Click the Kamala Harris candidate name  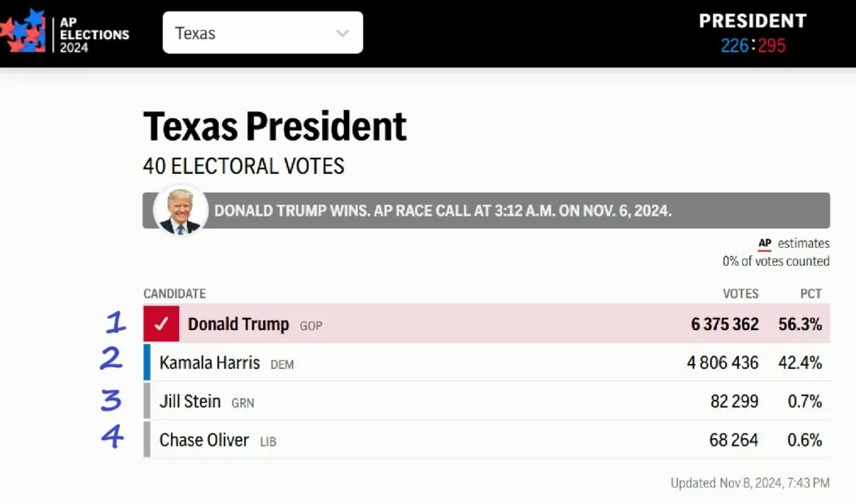(x=210, y=363)
